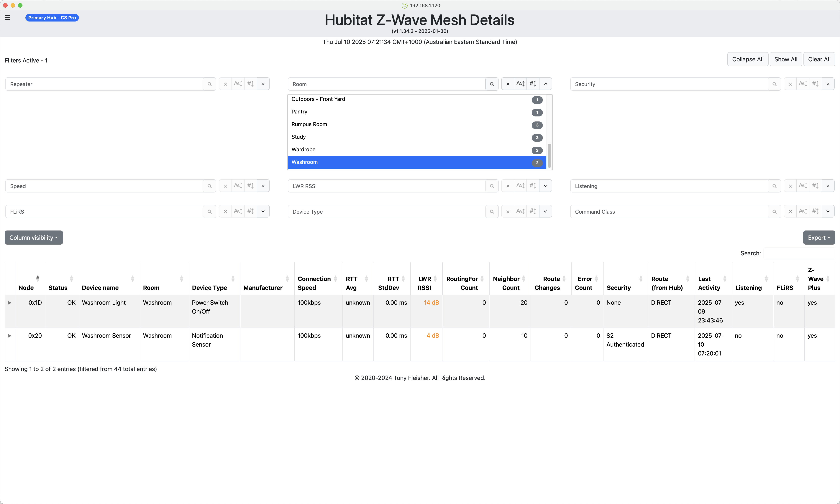Click the search icon on the Device Type filter
This screenshot has width=840, height=504.
coord(492,211)
